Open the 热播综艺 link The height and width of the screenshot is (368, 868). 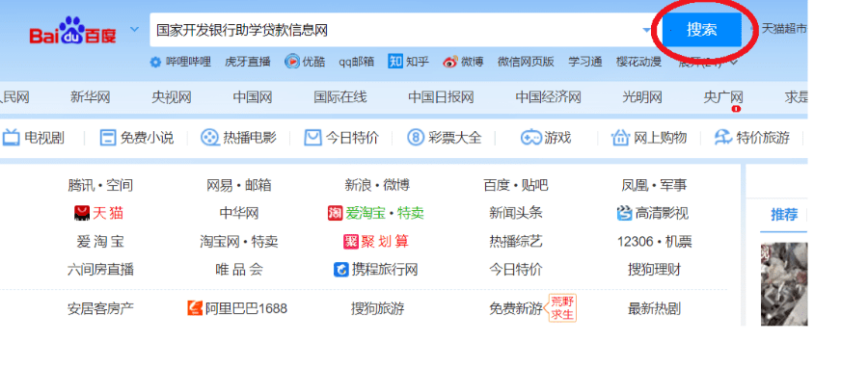(515, 242)
